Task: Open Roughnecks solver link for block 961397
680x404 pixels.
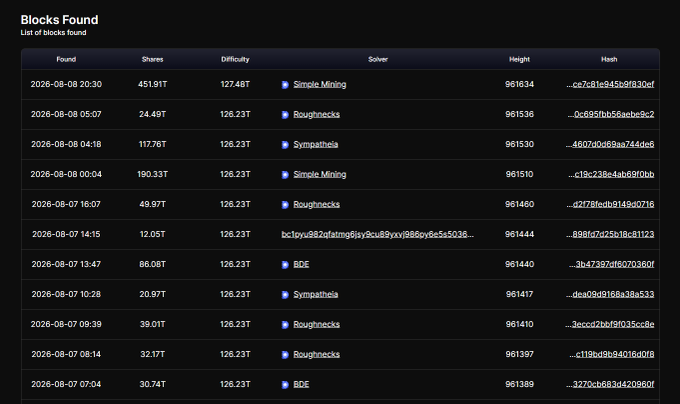Action: pyautogui.click(x=317, y=354)
